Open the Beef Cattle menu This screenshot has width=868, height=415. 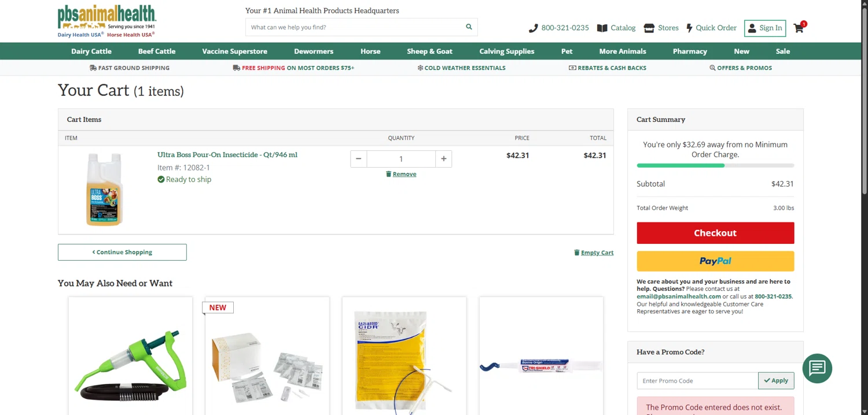pos(157,51)
